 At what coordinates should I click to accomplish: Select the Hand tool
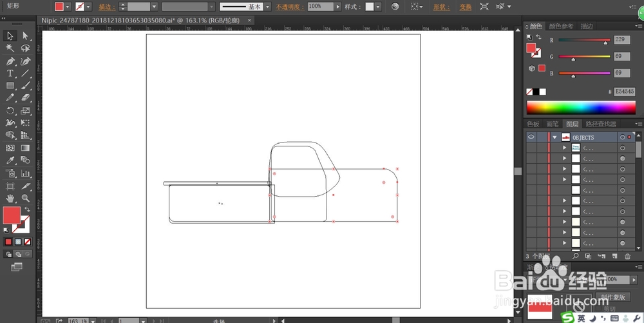click(x=10, y=199)
